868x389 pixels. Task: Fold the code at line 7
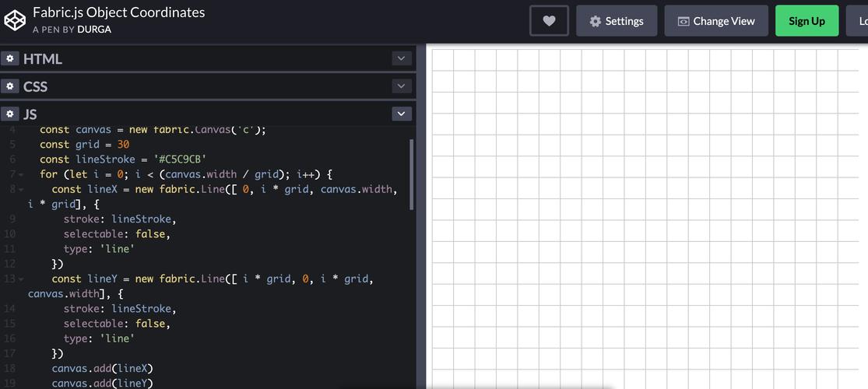coord(21,175)
